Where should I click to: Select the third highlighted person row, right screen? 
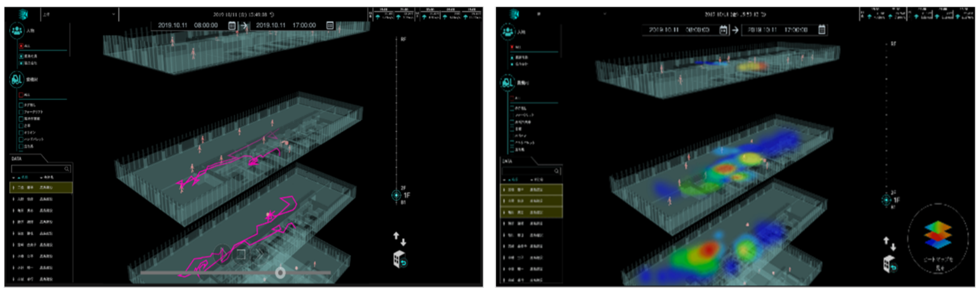coord(531,212)
